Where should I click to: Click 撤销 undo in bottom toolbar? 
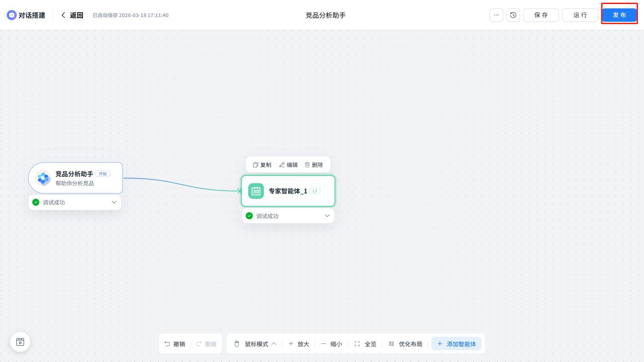tap(175, 344)
